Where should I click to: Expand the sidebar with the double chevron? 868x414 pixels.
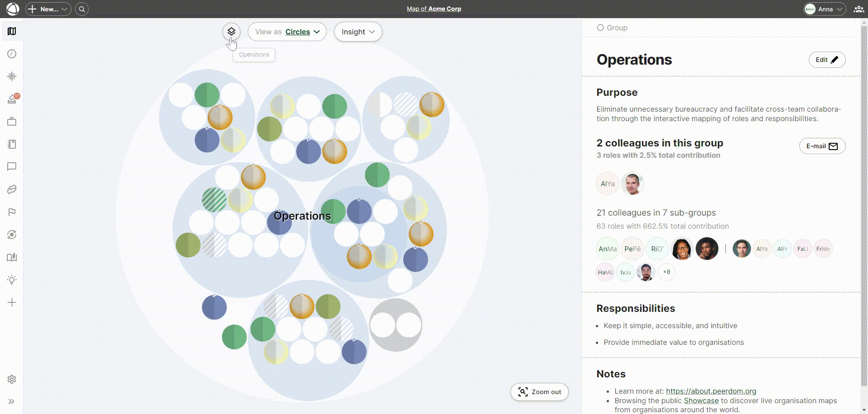pyautogui.click(x=12, y=401)
